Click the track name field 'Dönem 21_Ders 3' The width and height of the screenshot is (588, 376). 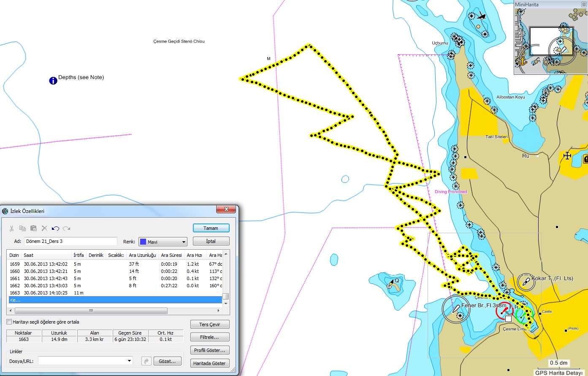click(70, 242)
